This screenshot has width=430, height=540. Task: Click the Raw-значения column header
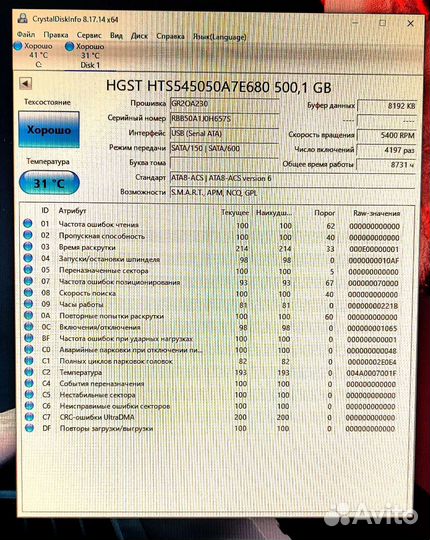[377, 214]
